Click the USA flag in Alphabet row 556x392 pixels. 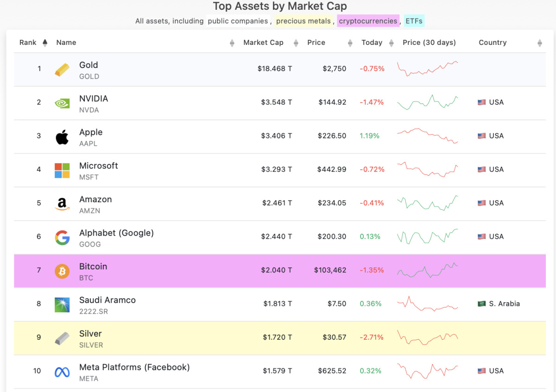pos(482,236)
